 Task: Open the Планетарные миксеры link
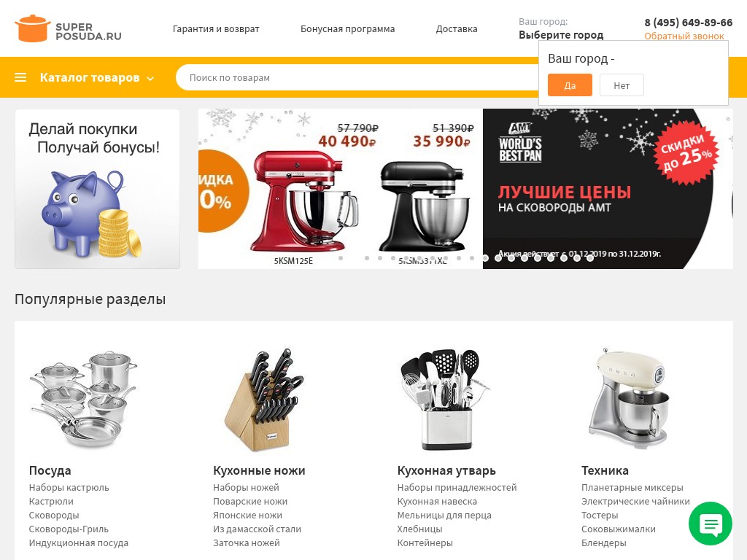[x=632, y=487]
